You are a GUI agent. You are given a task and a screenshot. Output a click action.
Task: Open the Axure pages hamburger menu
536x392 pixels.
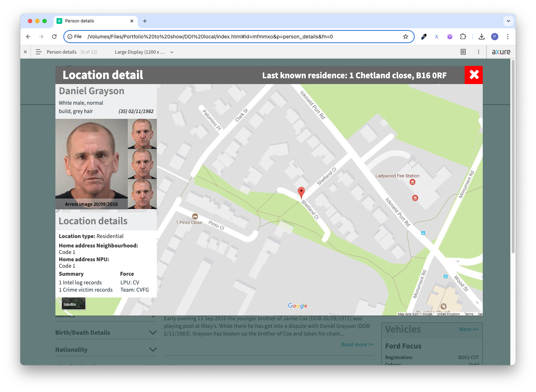click(x=39, y=52)
